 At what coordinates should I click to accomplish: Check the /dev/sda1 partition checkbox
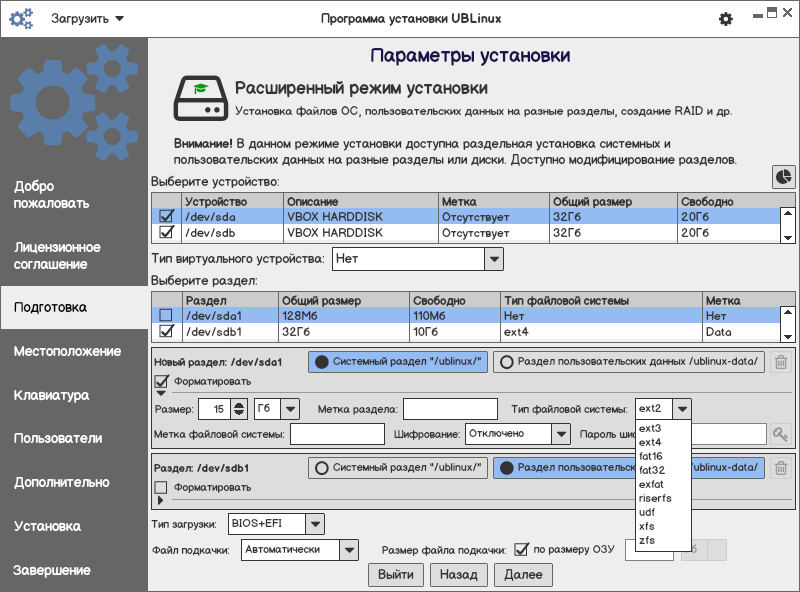[167, 316]
